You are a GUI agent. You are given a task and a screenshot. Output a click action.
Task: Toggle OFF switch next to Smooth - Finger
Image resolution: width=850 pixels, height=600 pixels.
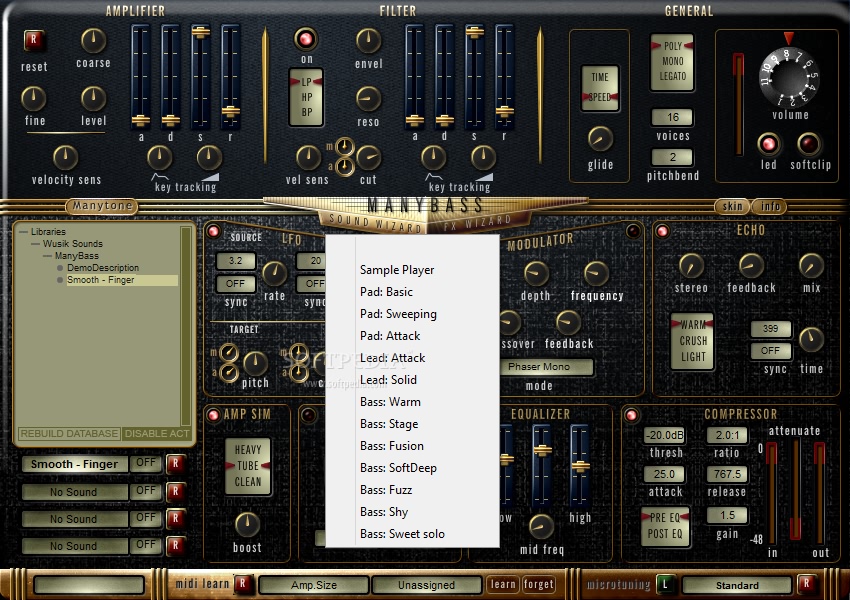pos(146,463)
